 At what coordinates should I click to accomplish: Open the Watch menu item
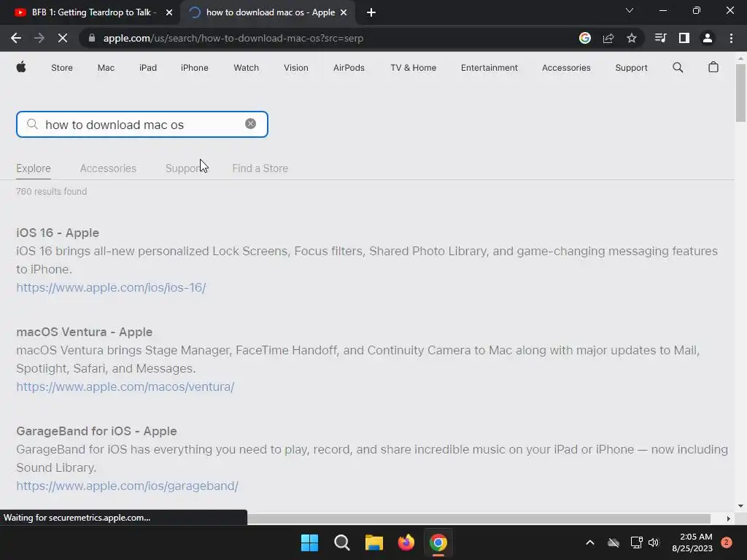coord(246,68)
